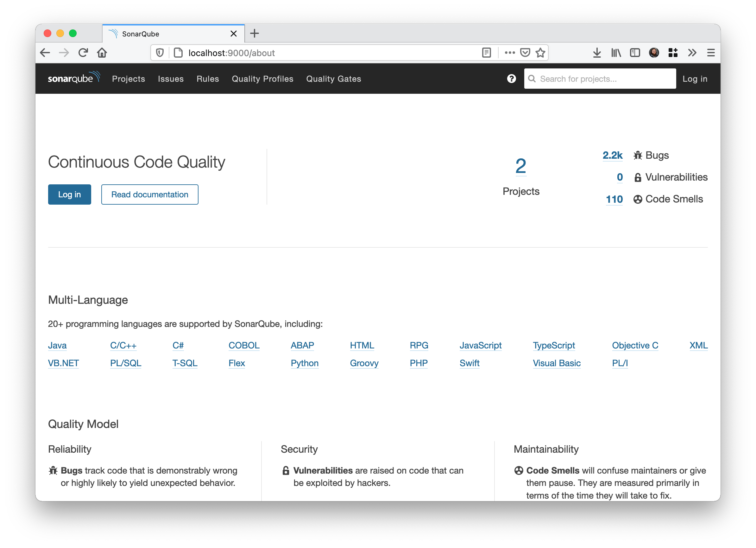Click the tracking protection shield icon
Viewport: 756px width, 548px height.
(160, 53)
